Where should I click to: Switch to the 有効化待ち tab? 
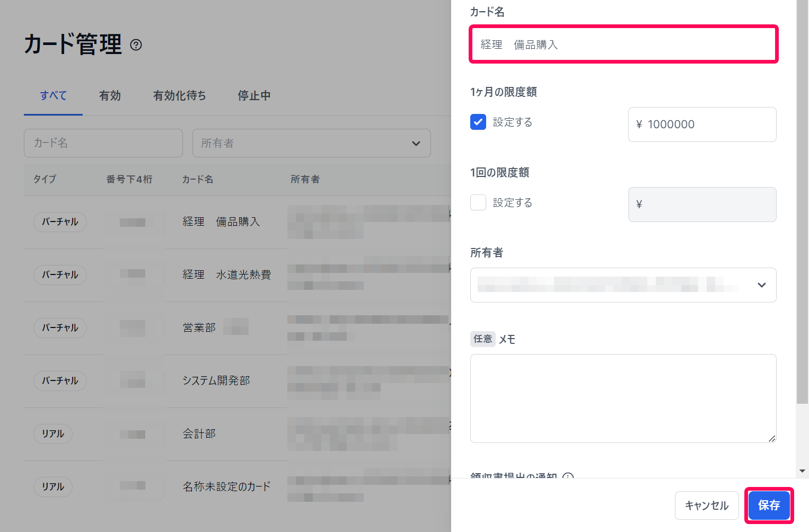(180, 96)
